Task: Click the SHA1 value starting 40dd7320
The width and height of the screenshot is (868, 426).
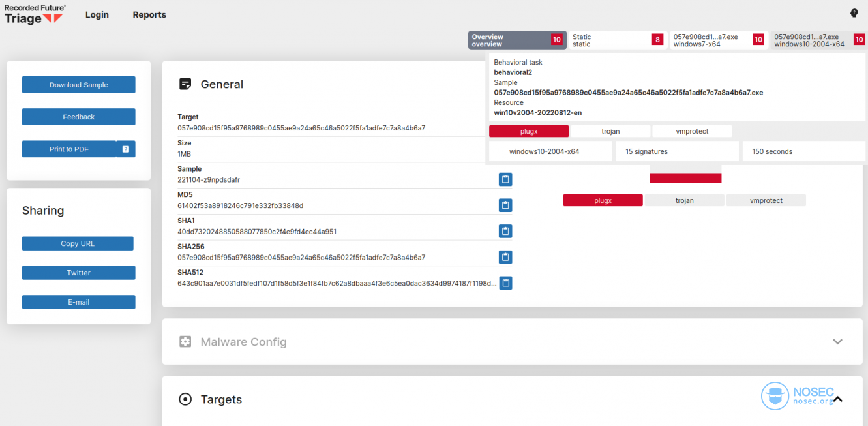Action: coord(257,232)
